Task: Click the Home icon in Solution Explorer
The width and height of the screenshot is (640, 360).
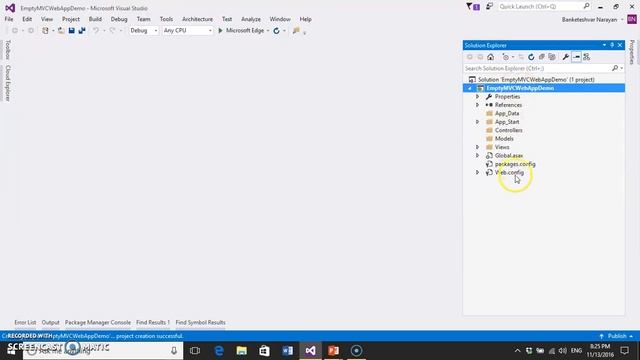Action: coord(491,57)
